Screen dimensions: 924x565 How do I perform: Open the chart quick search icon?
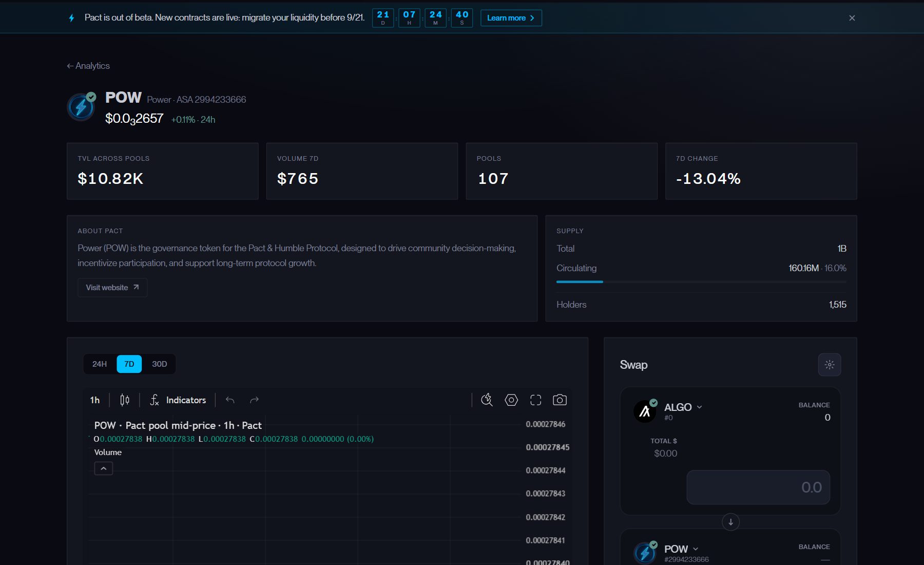tap(487, 400)
